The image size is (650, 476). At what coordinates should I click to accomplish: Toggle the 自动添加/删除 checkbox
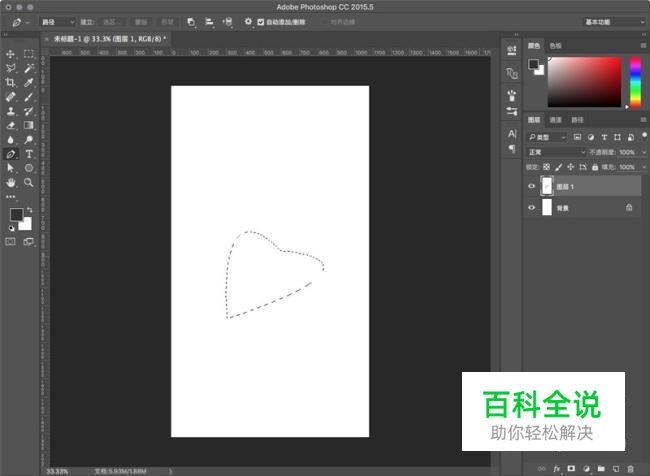(261, 21)
